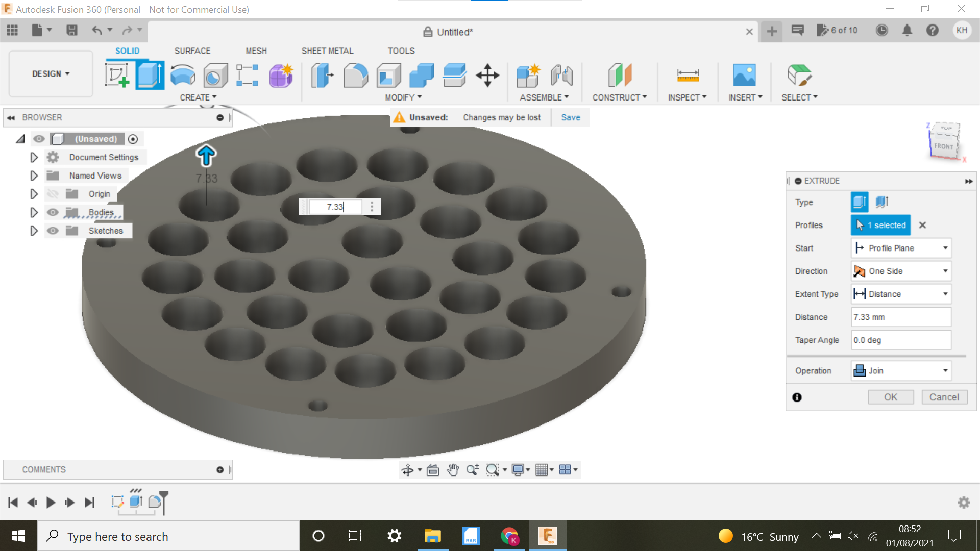Click the Save disk icon
980x551 pixels.
coord(72,30)
